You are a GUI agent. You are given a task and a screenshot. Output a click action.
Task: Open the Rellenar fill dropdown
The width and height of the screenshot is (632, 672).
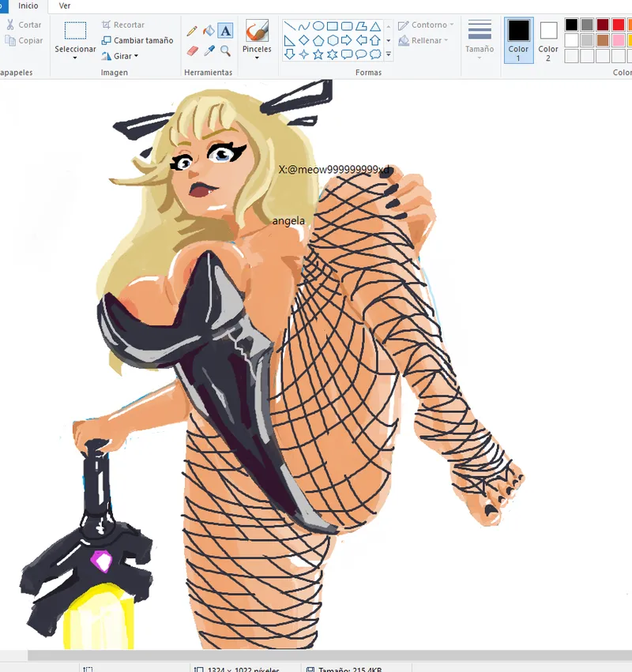[423, 41]
